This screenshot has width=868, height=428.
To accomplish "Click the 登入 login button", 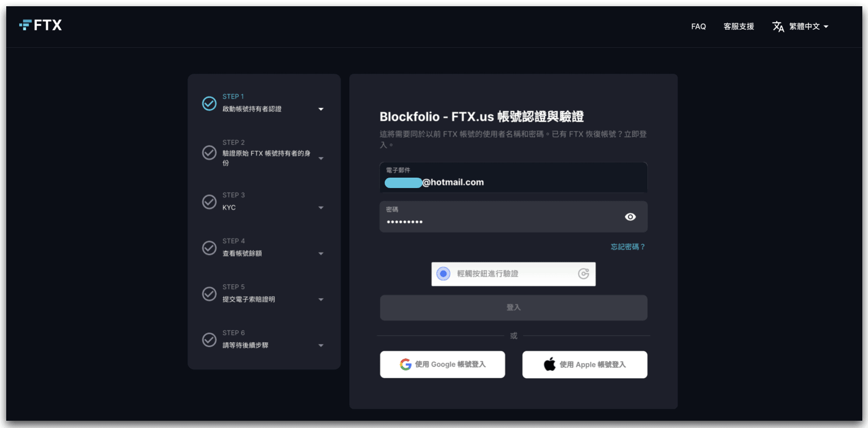I will pos(513,307).
